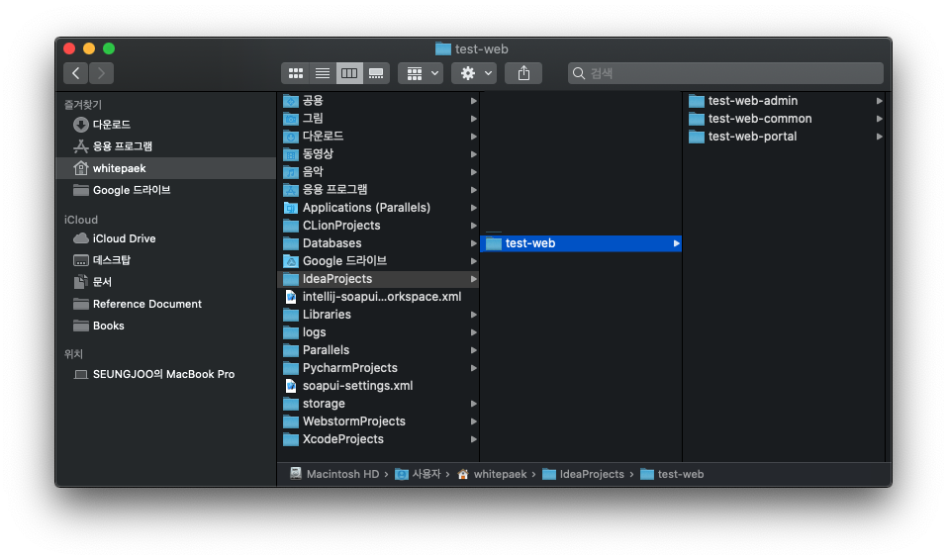The width and height of the screenshot is (947, 560).
Task: Click the test-web title folder icon
Action: click(x=443, y=48)
